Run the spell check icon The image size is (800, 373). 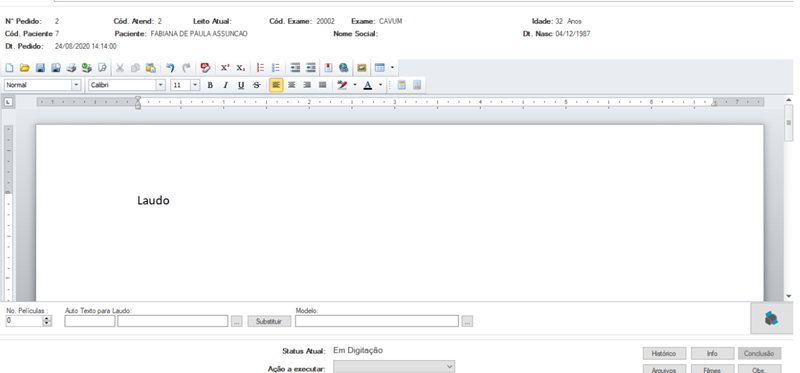point(206,67)
